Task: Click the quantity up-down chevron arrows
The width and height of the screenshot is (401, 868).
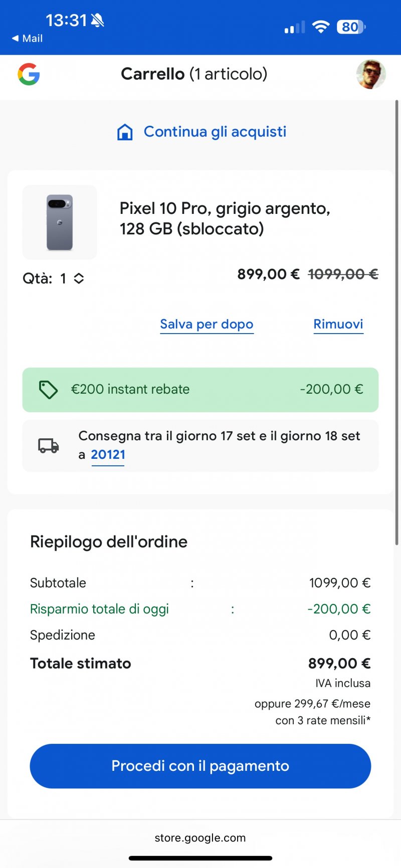Action: [x=79, y=278]
